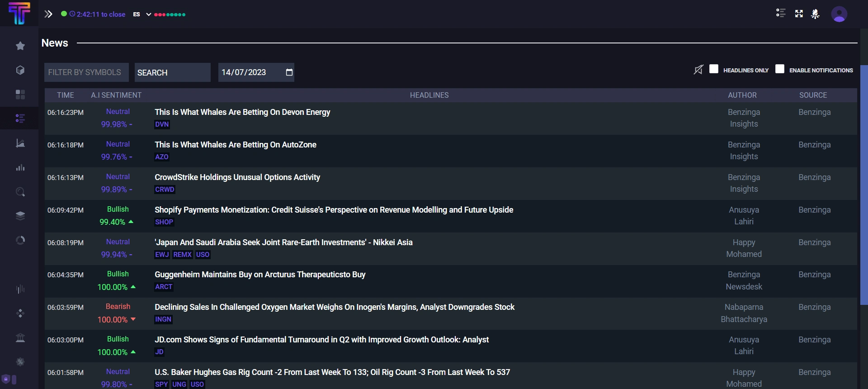
Task: Click the date field showing 14/07/2023
Action: click(x=256, y=72)
